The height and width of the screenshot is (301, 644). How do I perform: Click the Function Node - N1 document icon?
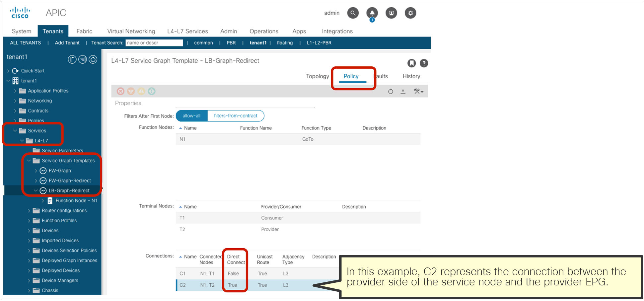point(50,200)
